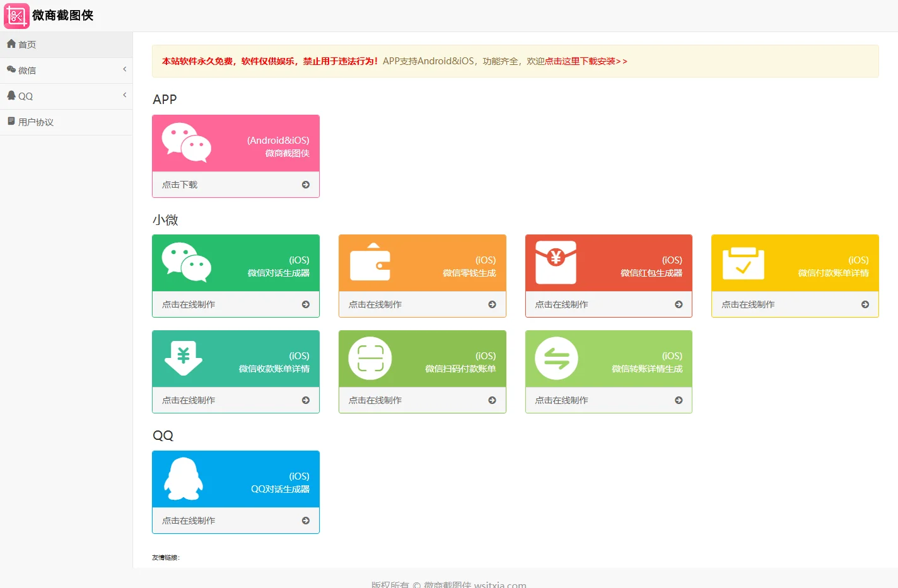
Task: Click the (Android&iOS) 微商截图侠 card title
Action: pyautogui.click(x=278, y=146)
